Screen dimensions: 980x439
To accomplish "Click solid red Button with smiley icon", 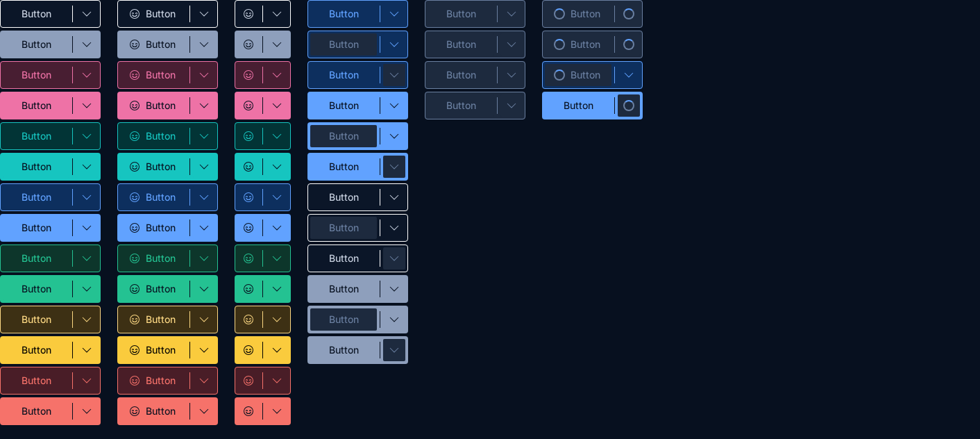I will point(153,411).
